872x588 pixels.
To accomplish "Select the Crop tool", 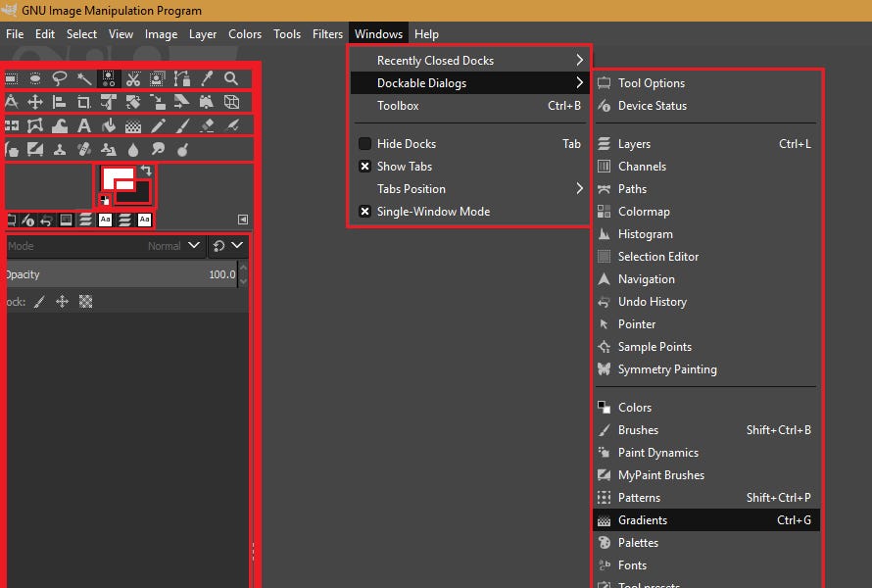I will (x=82, y=101).
